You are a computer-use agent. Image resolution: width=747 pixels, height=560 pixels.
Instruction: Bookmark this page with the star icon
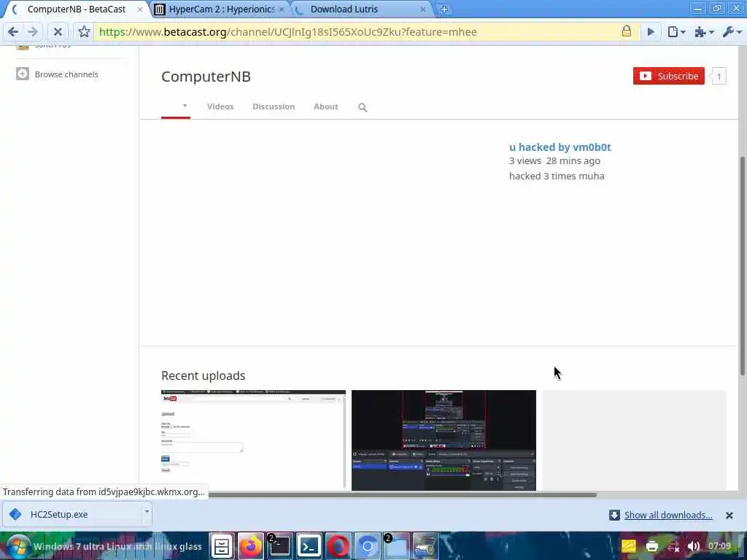(x=84, y=32)
